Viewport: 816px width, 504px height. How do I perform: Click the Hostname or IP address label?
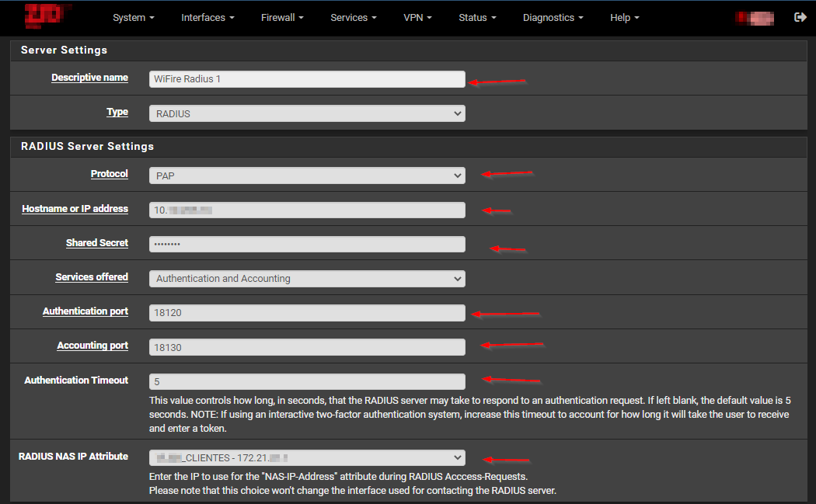75,209
